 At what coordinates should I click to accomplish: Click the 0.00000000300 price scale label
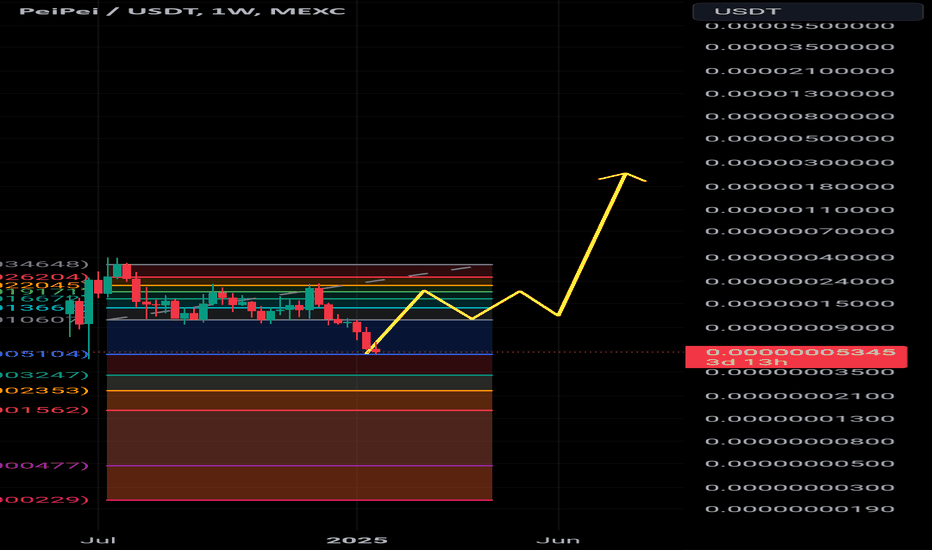click(x=799, y=488)
